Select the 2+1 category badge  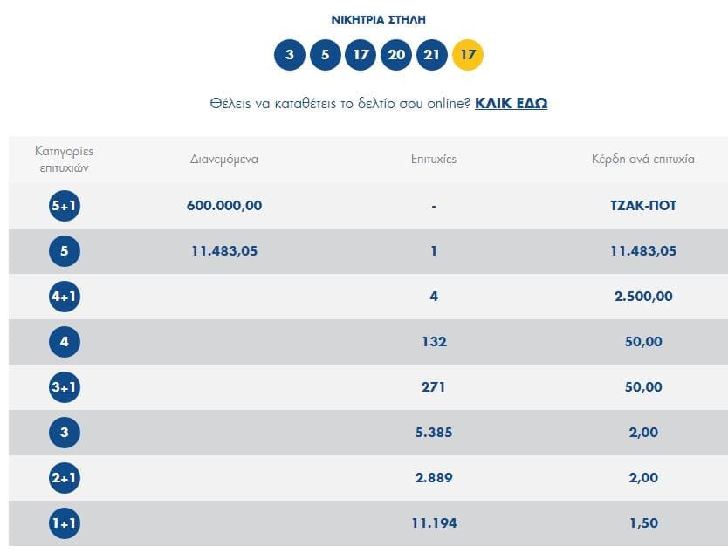tap(65, 478)
